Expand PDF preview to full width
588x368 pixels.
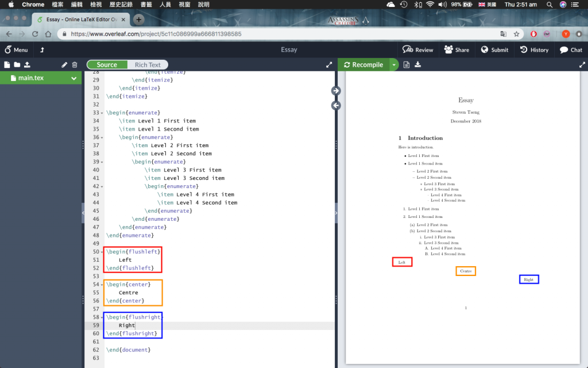coord(582,64)
